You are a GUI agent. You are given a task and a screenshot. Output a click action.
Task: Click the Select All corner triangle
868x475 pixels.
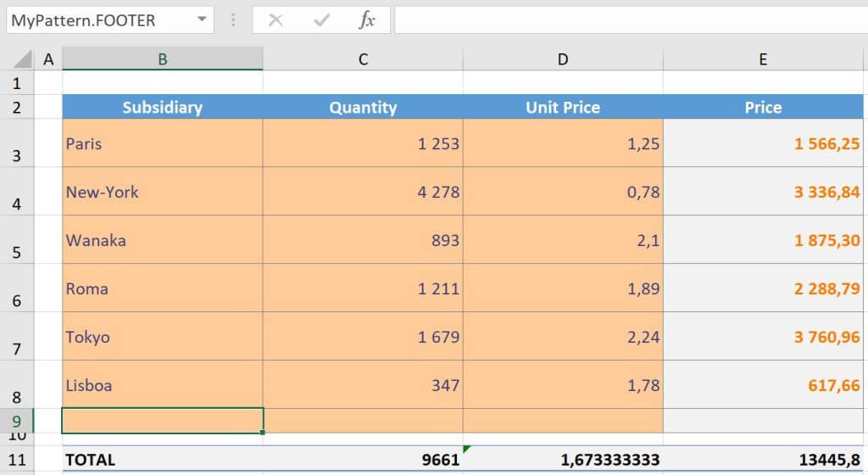[x=22, y=59]
